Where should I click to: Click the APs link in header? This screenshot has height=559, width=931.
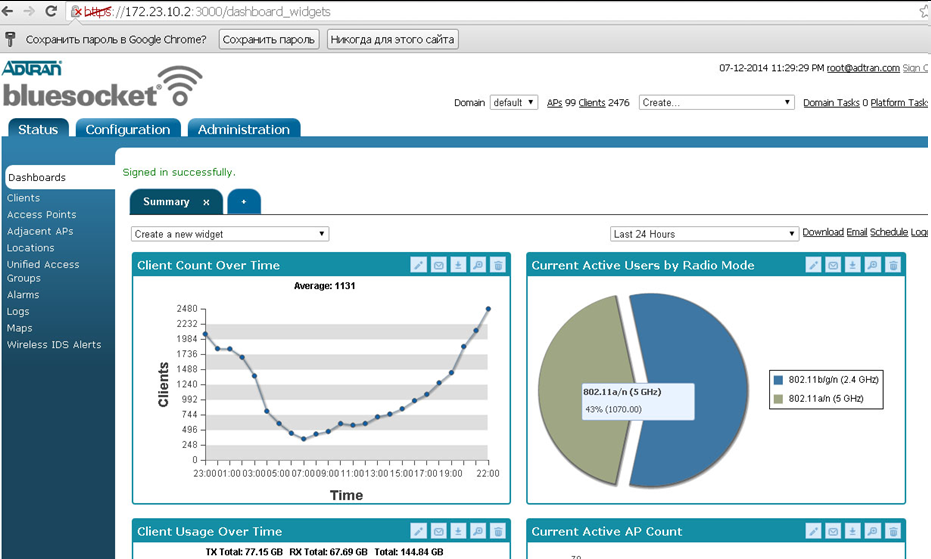(x=555, y=103)
